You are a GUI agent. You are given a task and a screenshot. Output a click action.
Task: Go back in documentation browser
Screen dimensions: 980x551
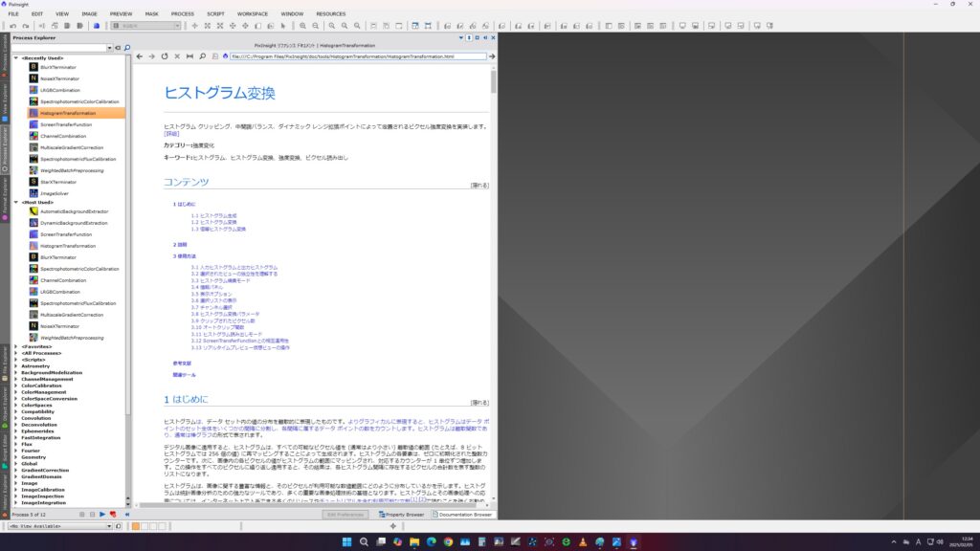[140, 56]
